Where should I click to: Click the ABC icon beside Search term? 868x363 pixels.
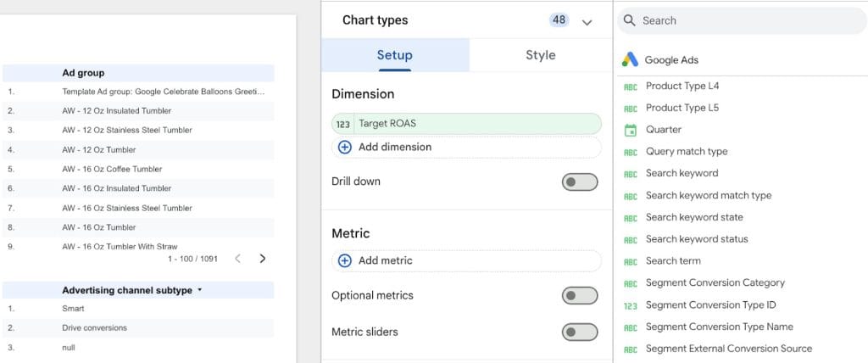(x=631, y=261)
